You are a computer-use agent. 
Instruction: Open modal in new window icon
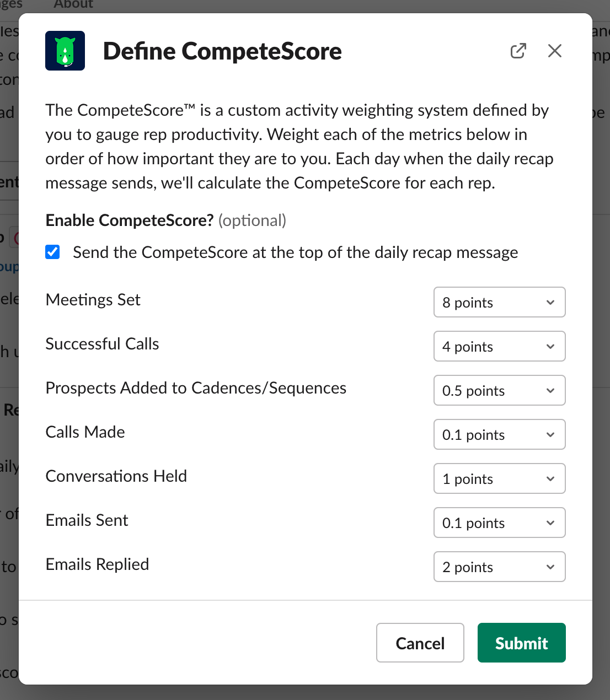click(x=518, y=51)
